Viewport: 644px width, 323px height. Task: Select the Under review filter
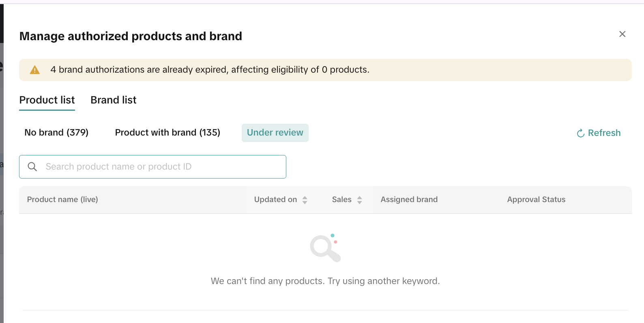click(275, 133)
